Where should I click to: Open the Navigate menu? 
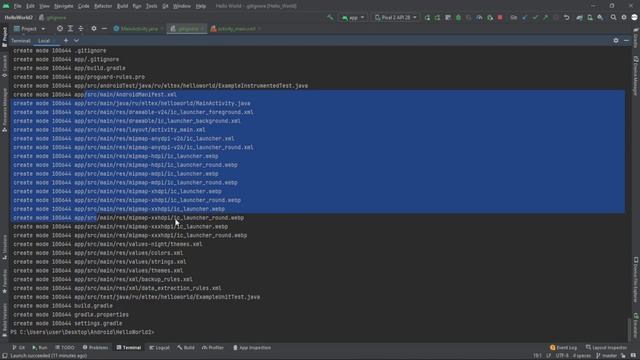click(x=64, y=6)
